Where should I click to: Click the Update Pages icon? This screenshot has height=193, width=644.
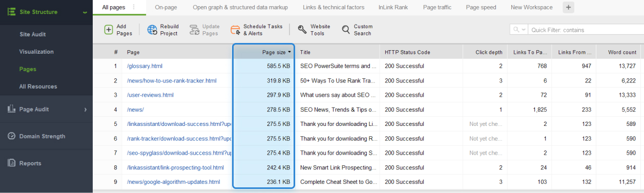[x=195, y=30]
